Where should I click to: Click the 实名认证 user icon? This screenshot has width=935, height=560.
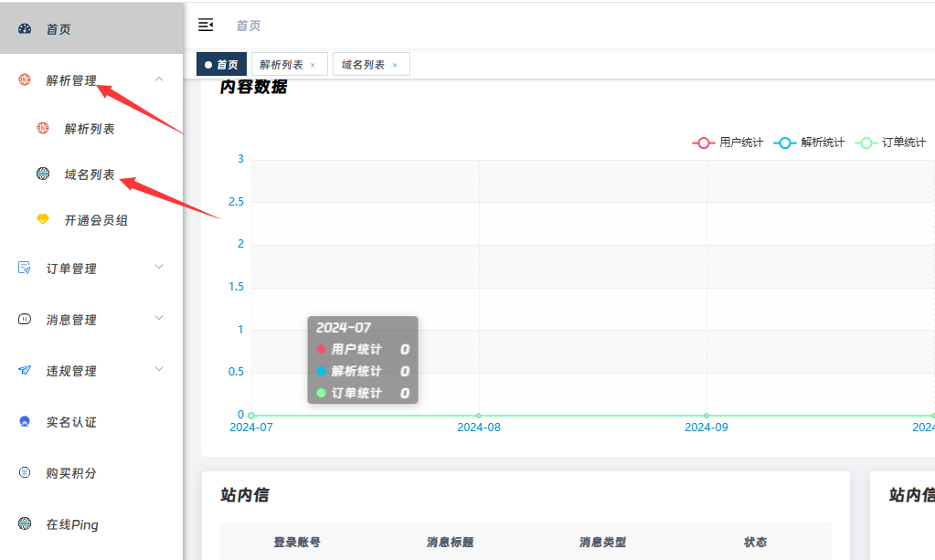point(25,421)
